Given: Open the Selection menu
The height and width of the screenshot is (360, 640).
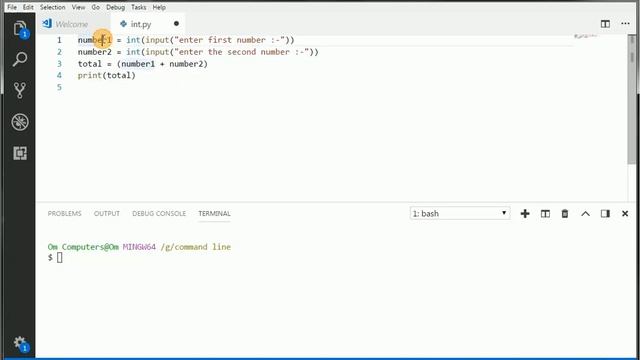Looking at the screenshot, I should click(53, 7).
